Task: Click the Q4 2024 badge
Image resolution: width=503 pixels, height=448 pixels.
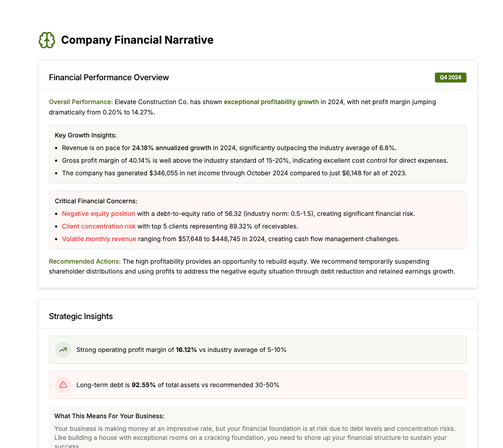Action: pyautogui.click(x=450, y=77)
